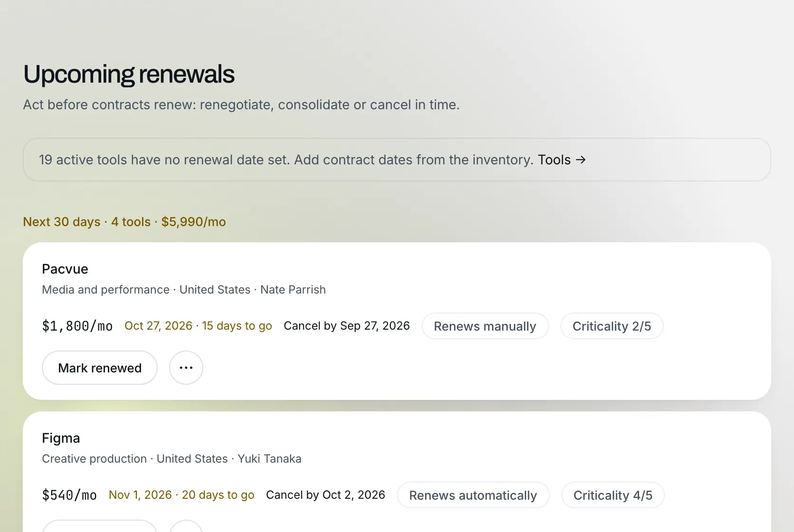Click the $1,800/mo price
The image size is (794, 532).
(77, 326)
